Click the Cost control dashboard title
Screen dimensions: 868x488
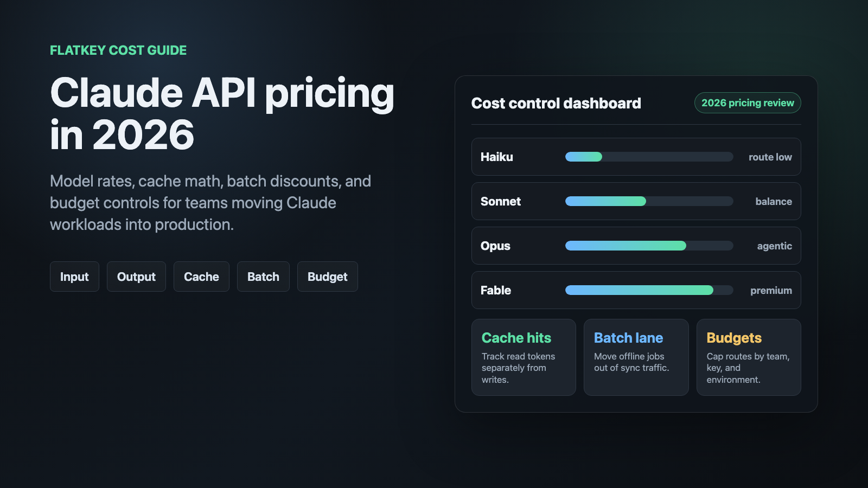(x=556, y=103)
